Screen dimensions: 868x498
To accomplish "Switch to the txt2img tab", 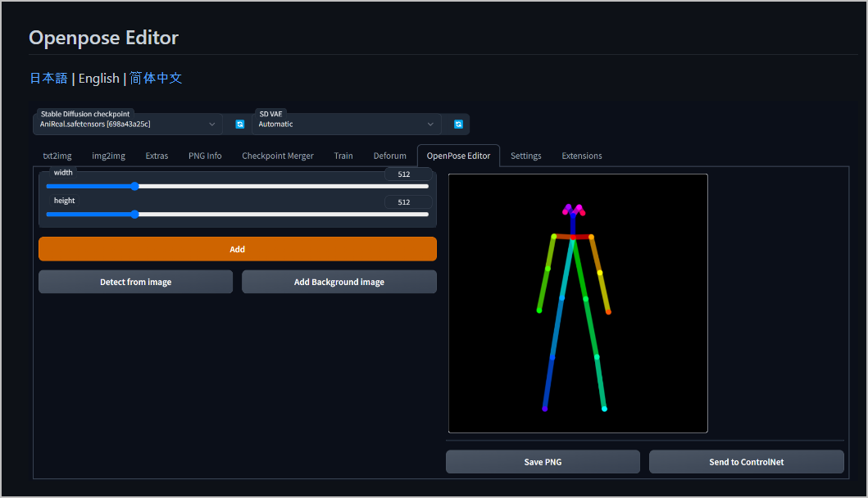I will pos(56,155).
